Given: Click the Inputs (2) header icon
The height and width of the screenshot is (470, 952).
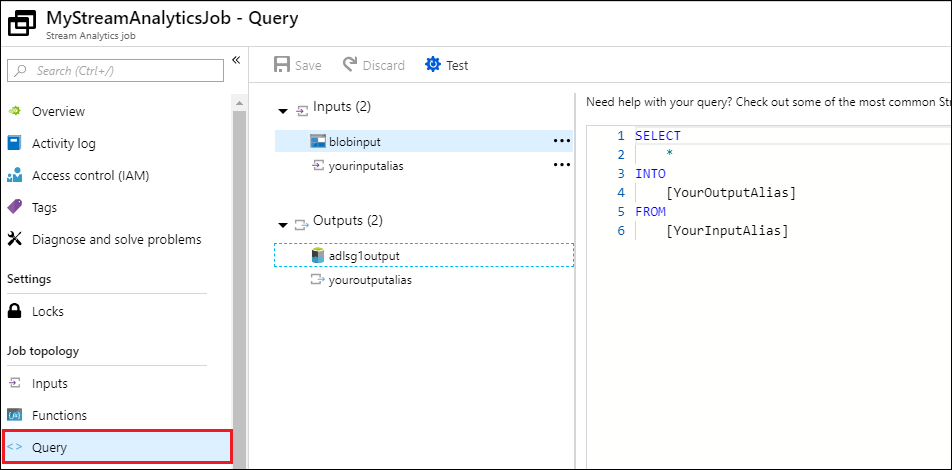Looking at the screenshot, I should (301, 111).
